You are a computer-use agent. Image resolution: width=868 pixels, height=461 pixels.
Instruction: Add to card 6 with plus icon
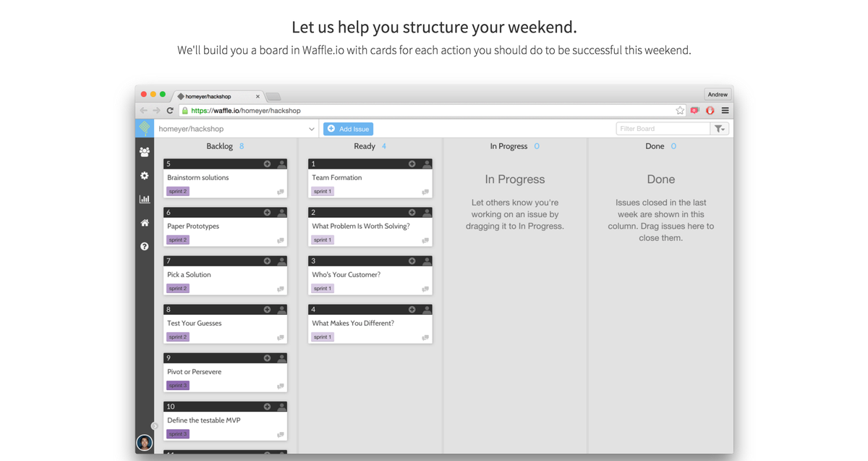[267, 213]
